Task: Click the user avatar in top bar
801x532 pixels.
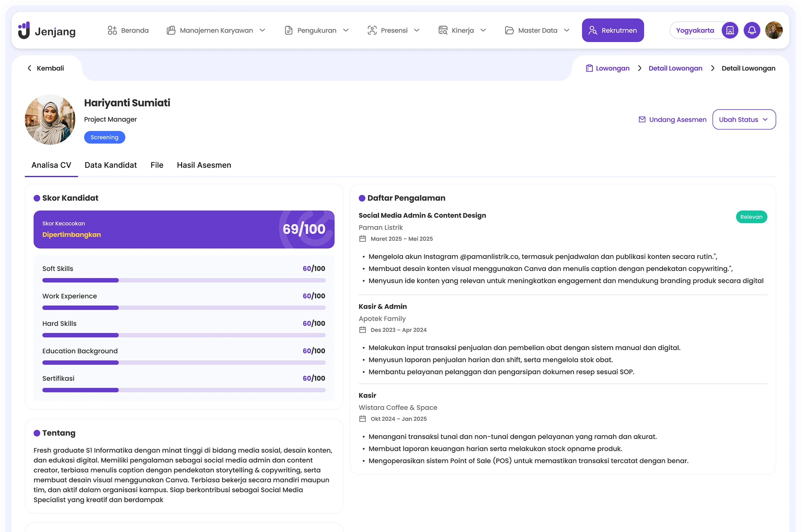Action: point(774,31)
